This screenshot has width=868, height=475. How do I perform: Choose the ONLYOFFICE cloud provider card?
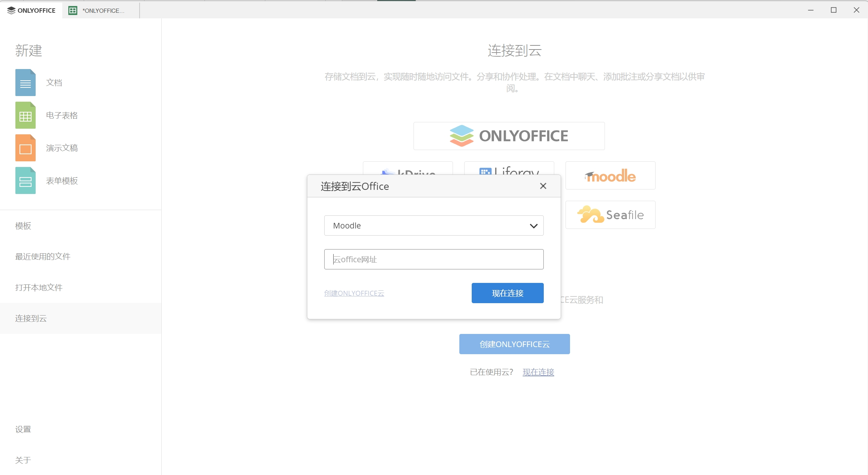point(509,136)
